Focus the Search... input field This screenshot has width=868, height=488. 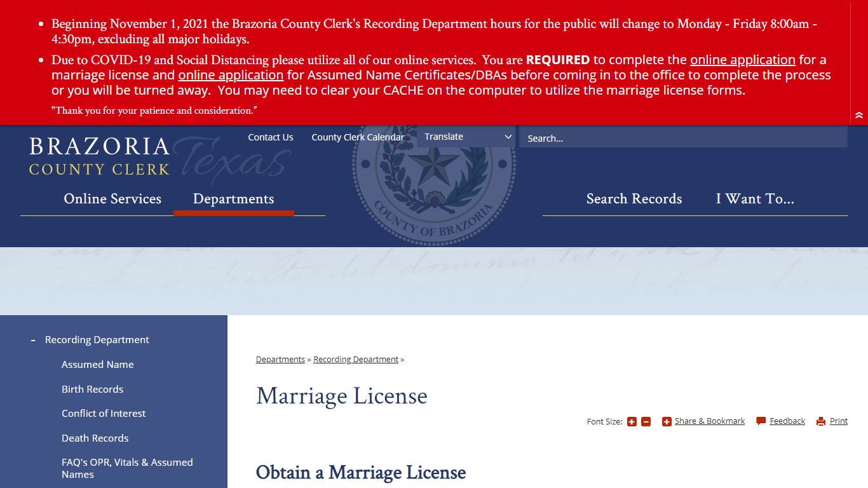(683, 138)
